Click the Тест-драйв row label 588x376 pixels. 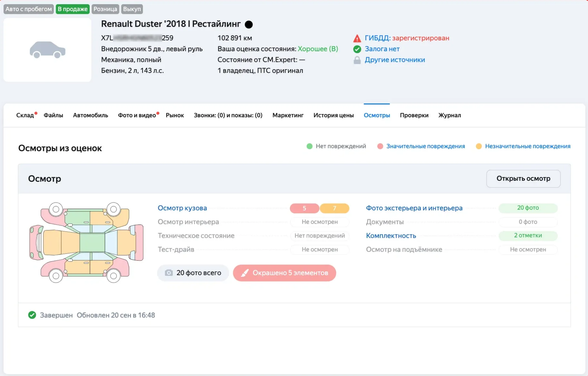(176, 249)
